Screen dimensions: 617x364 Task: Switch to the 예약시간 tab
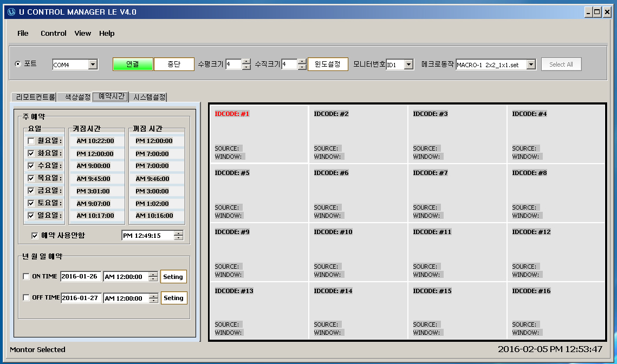tap(111, 96)
